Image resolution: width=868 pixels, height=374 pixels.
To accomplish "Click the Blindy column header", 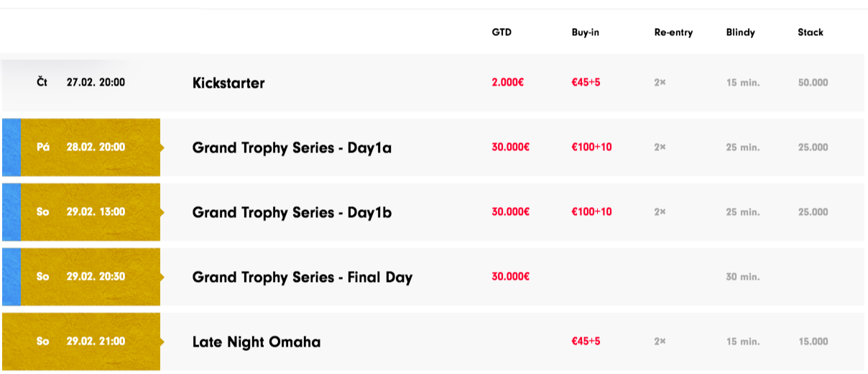I will coord(741,32).
